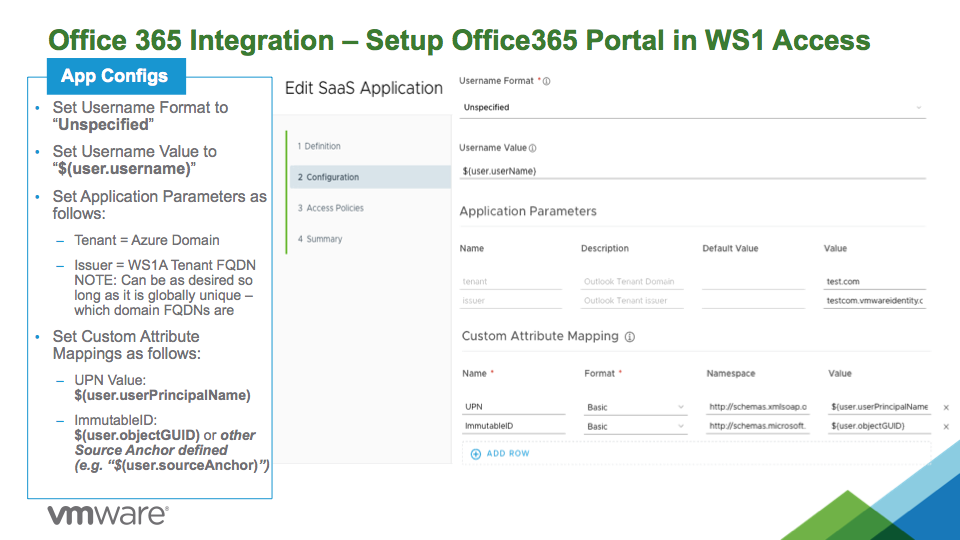
Task: Click the Description column header
Action: [x=604, y=249]
